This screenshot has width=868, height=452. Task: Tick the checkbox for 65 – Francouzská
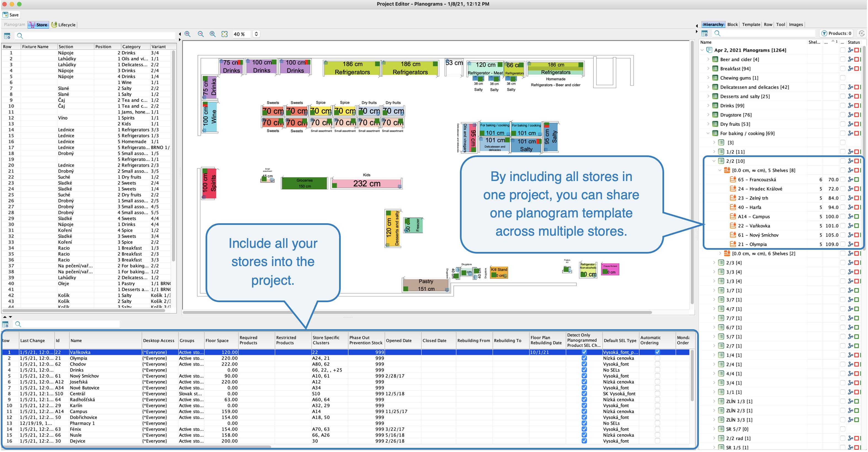point(842,180)
